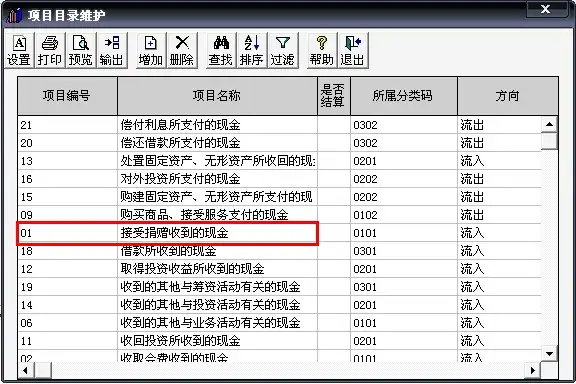This screenshot has height=384, width=576.
Task: Click the vertical scrollbar up arrow
Action: [x=549, y=124]
